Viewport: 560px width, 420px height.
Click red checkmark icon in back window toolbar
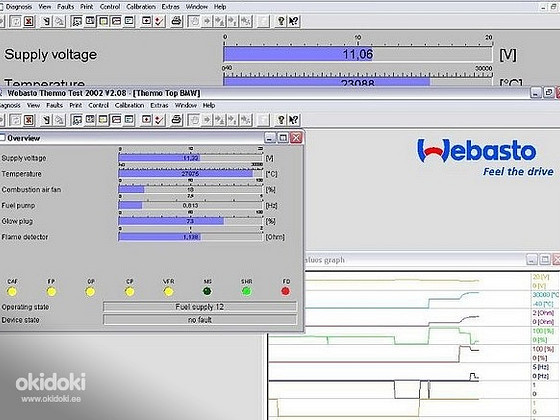(x=159, y=21)
